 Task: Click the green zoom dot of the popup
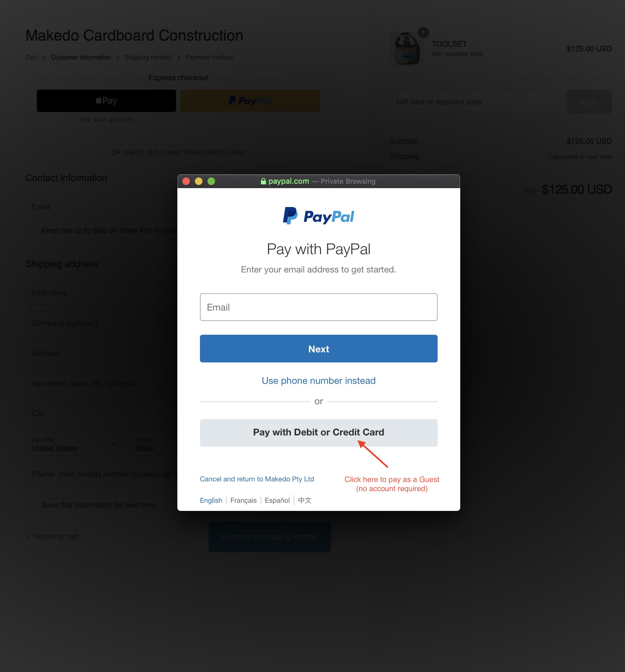211,181
